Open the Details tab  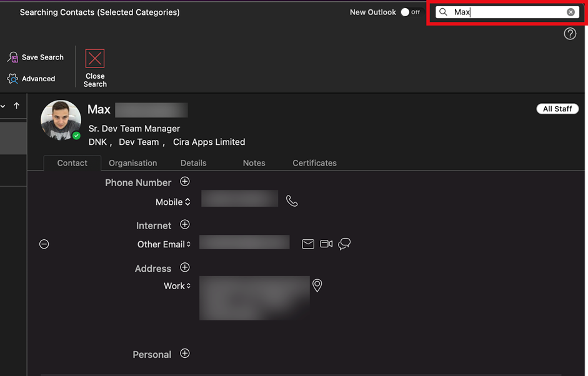coord(194,163)
